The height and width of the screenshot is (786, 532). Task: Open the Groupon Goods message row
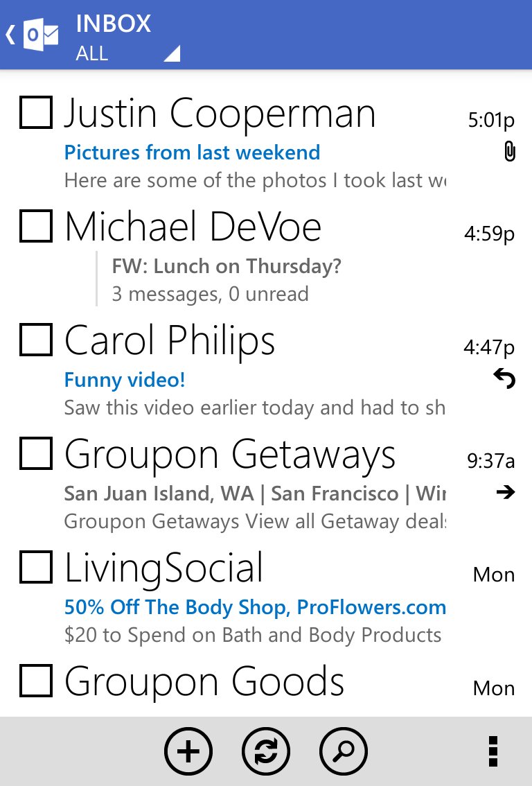point(204,681)
